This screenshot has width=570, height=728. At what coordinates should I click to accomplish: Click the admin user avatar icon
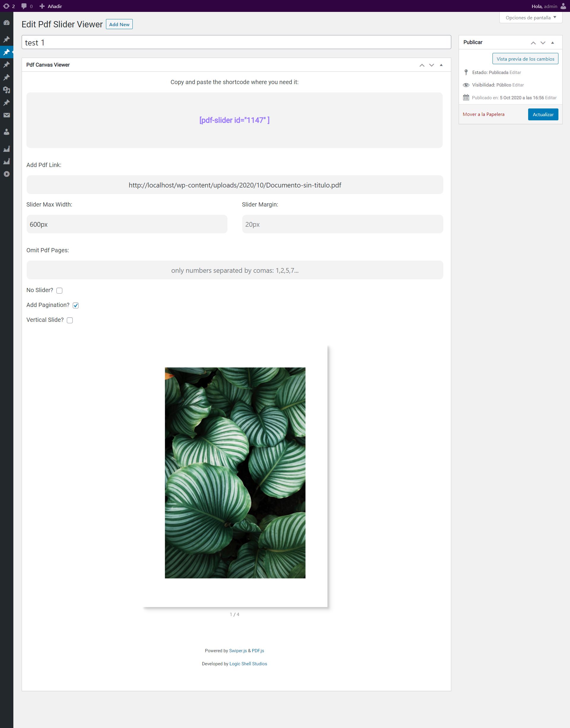click(563, 6)
